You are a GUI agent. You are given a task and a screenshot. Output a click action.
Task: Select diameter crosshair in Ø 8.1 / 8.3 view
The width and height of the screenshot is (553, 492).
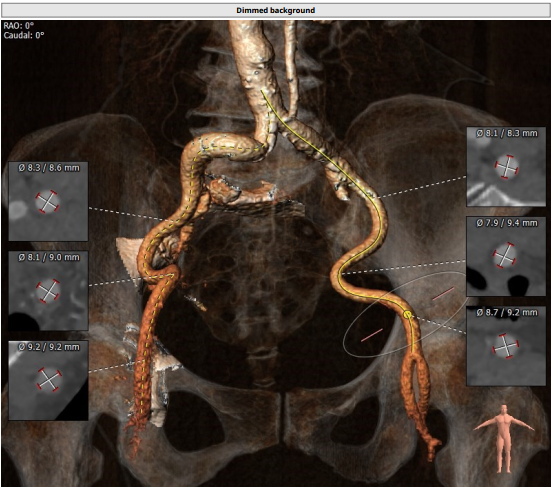(507, 167)
